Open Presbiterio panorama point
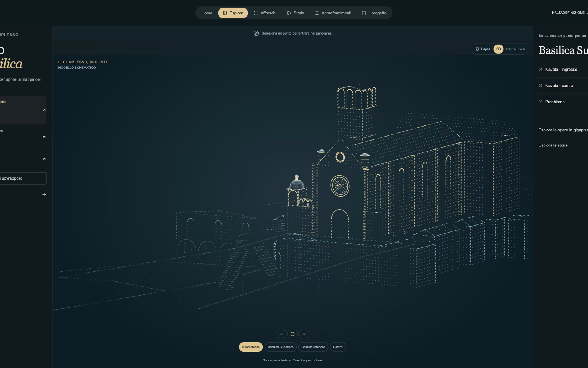The height and width of the screenshot is (368, 588). 562,102
